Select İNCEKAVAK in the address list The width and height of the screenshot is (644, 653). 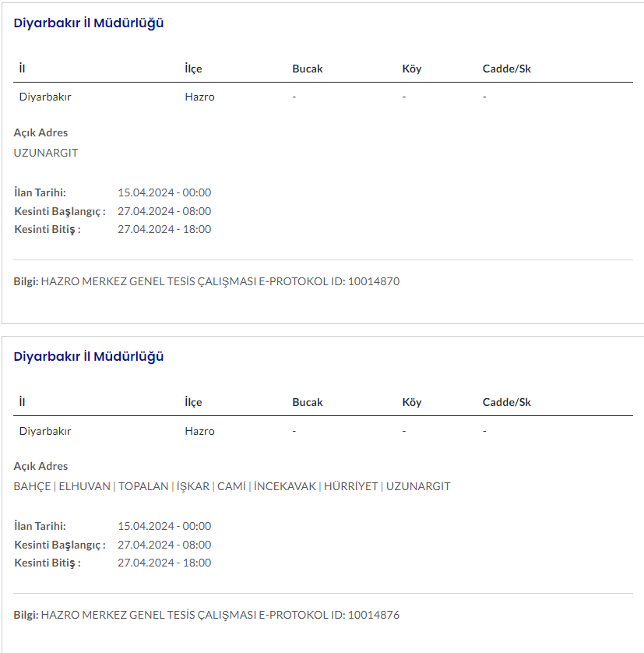285,486
